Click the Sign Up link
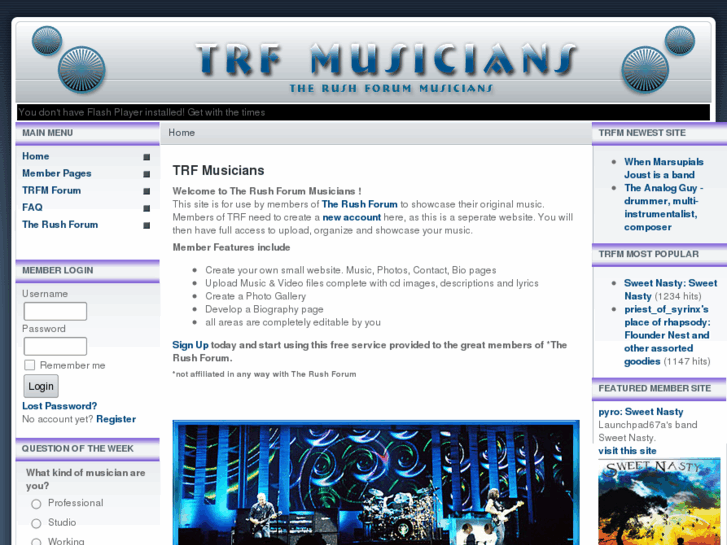The width and height of the screenshot is (727, 545). pyautogui.click(x=190, y=345)
